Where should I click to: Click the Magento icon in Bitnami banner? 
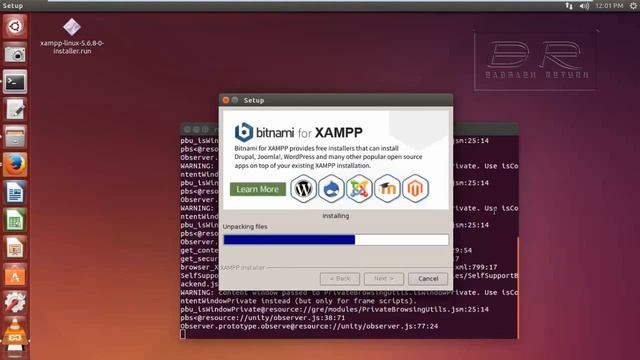coord(416,189)
